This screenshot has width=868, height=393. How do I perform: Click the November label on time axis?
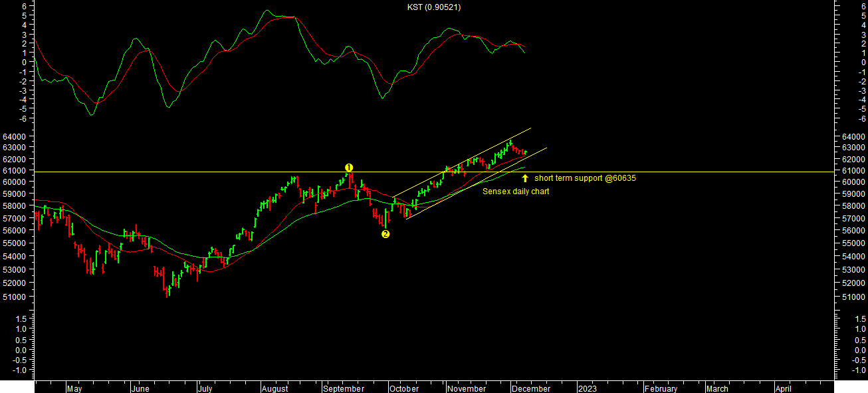pos(467,389)
